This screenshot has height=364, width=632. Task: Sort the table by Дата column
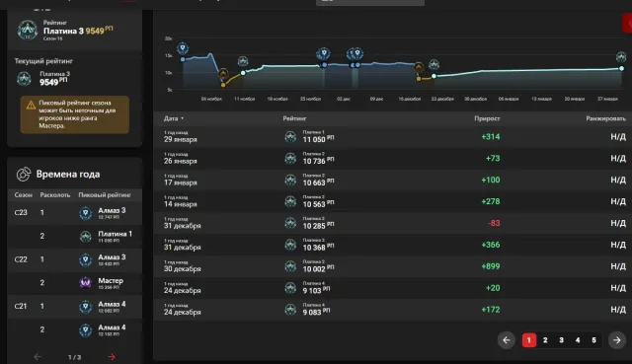[174, 118]
